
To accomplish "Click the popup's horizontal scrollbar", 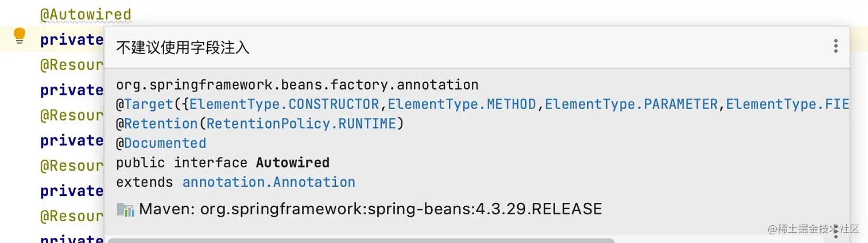I will [361, 240].
